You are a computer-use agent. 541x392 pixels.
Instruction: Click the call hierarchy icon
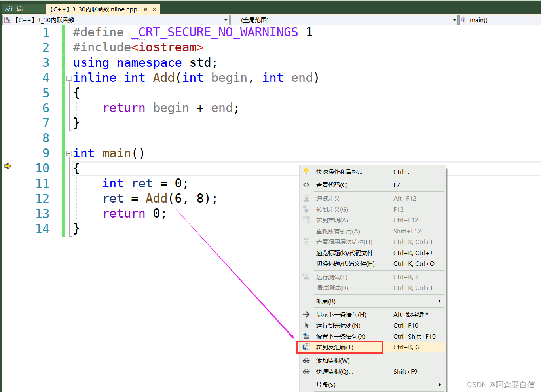306,242
